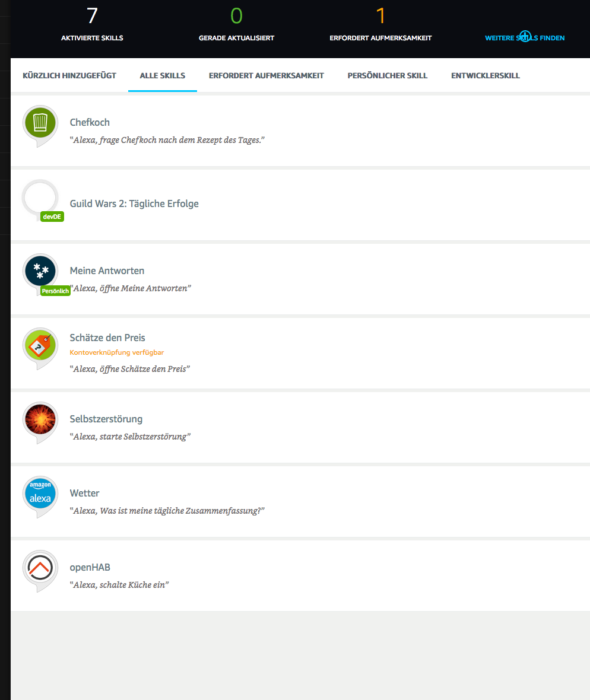Viewport: 590px width, 700px height.
Task: Click the plus circle icon in Weitere Skills finden
Action: 525,36
